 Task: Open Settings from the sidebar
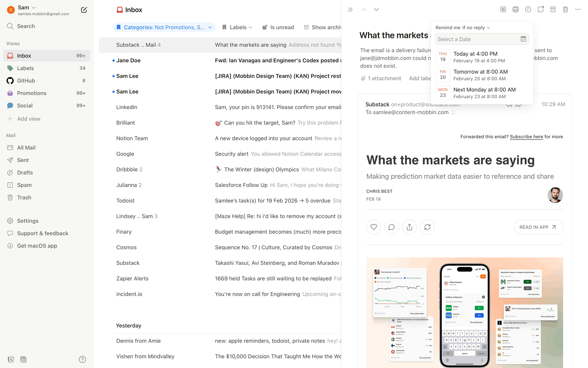tap(47, 221)
